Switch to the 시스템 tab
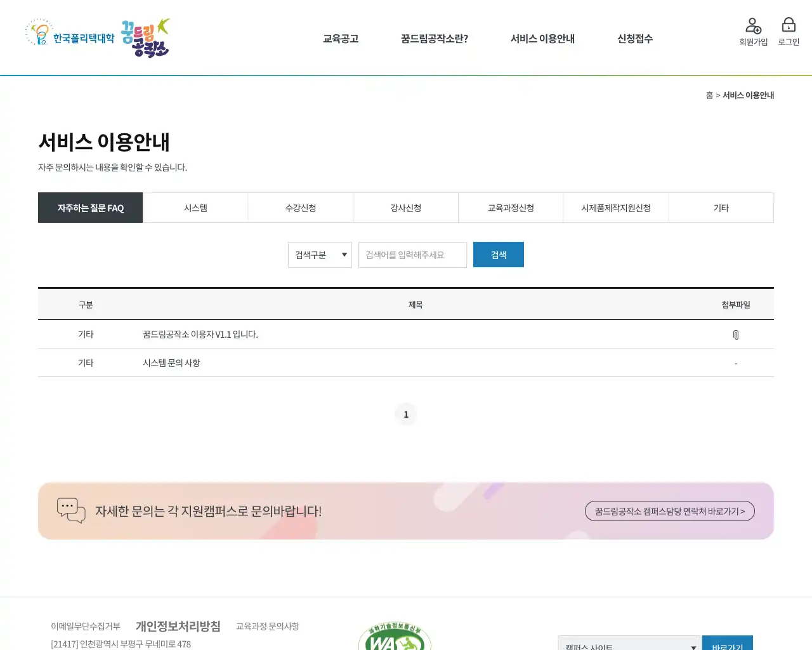The width and height of the screenshot is (812, 650). pyautogui.click(x=195, y=208)
